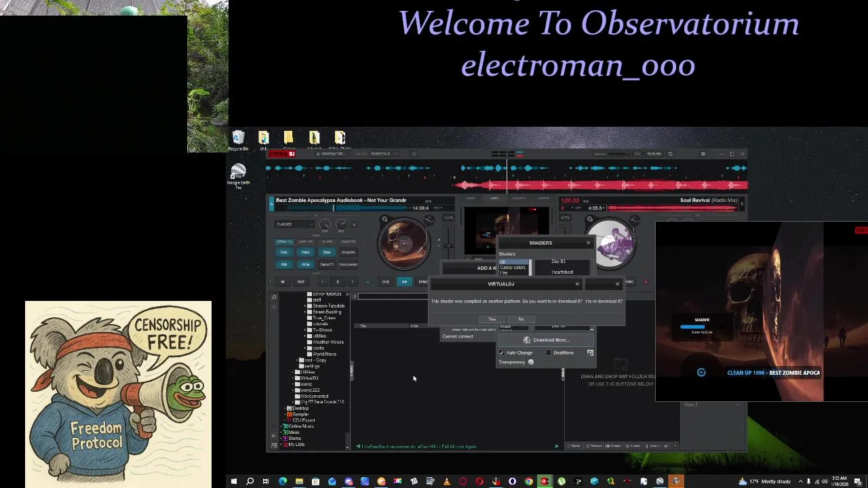Screen dimensions: 868x488
Task: Open Recycle Bin on the desktop
Action: pyautogui.click(x=238, y=141)
